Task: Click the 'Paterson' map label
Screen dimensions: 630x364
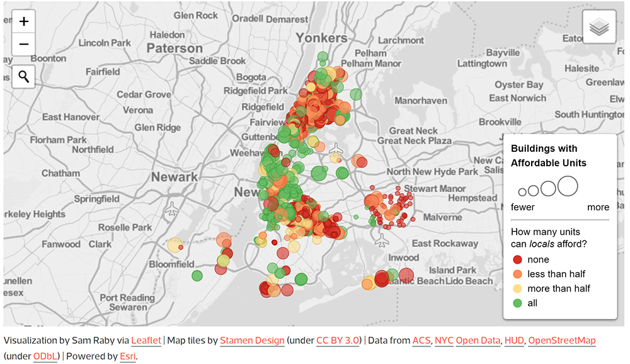Action: click(x=175, y=48)
